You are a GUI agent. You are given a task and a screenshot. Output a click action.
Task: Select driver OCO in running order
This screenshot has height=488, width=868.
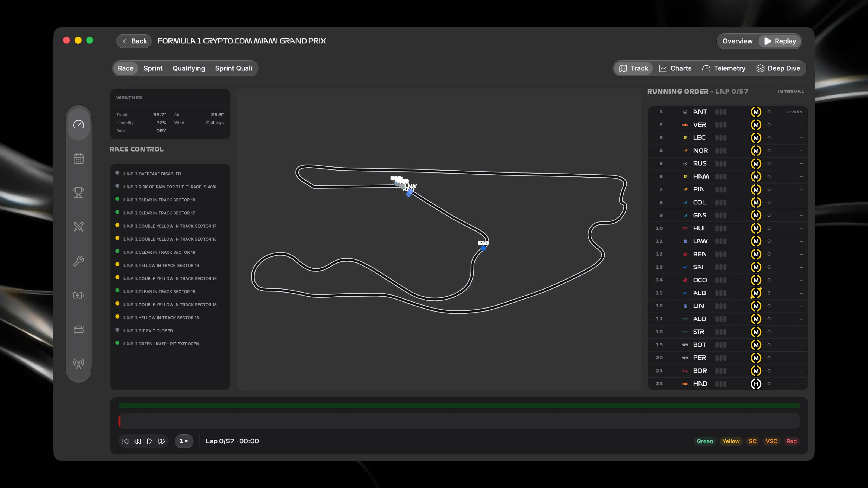pos(728,280)
